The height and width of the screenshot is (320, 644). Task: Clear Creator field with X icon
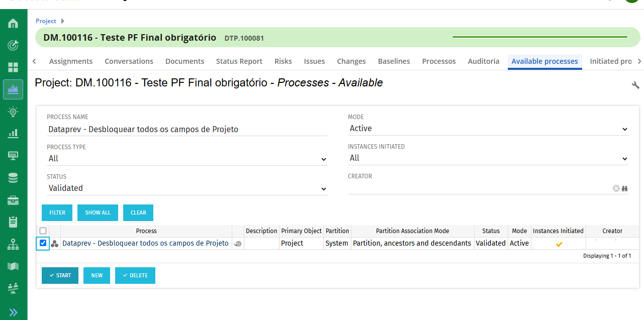616,188
